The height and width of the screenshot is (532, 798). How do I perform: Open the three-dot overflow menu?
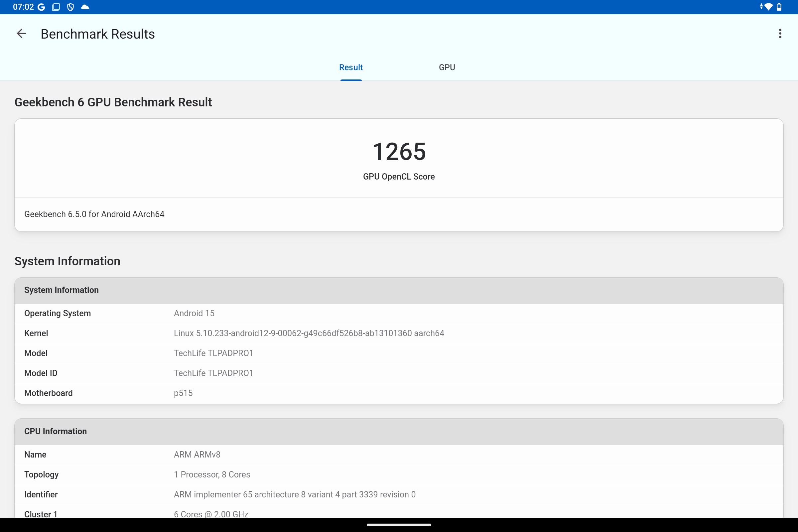coord(780,34)
